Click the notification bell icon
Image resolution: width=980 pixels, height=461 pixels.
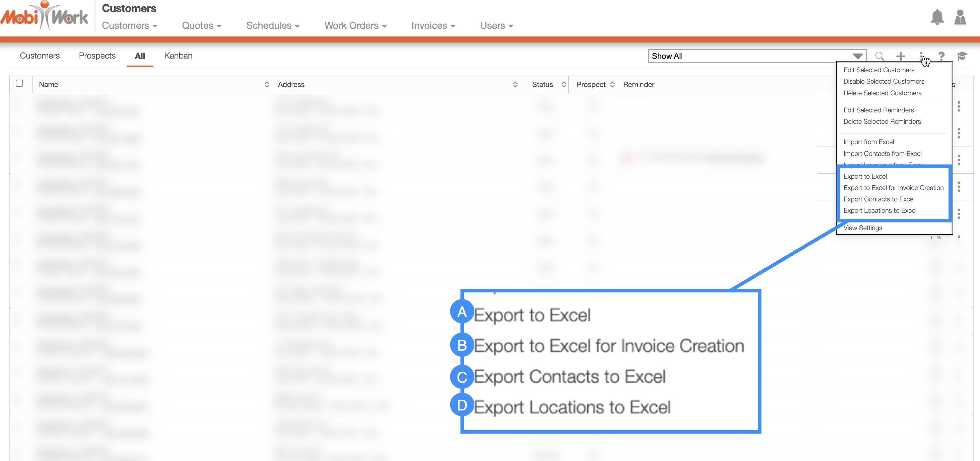coord(937,17)
